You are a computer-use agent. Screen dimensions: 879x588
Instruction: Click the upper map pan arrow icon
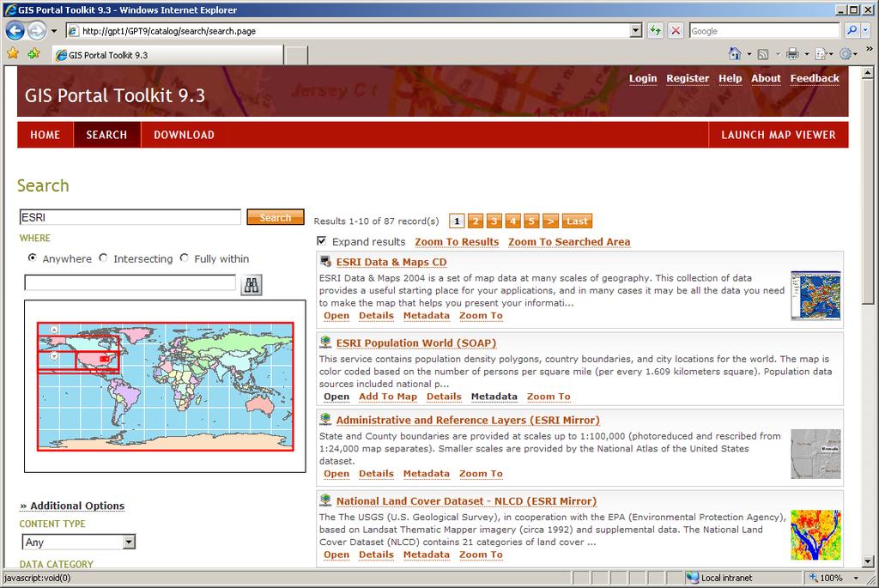pyautogui.click(x=54, y=330)
